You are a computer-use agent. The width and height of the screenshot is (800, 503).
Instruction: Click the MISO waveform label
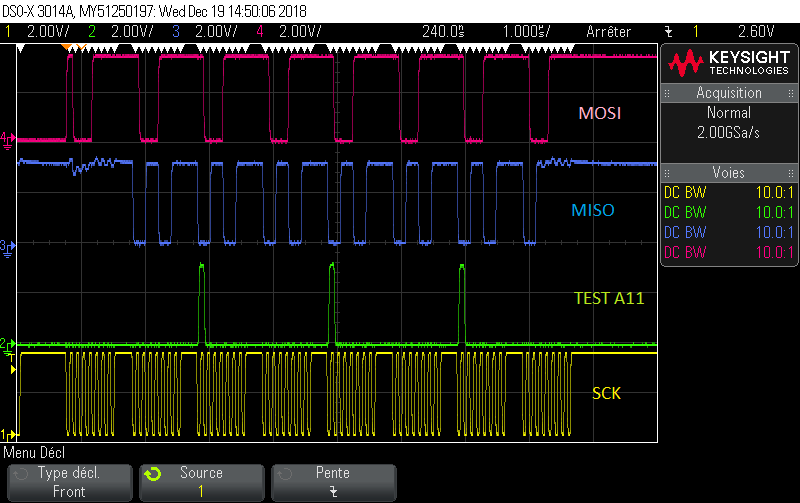pyautogui.click(x=593, y=210)
